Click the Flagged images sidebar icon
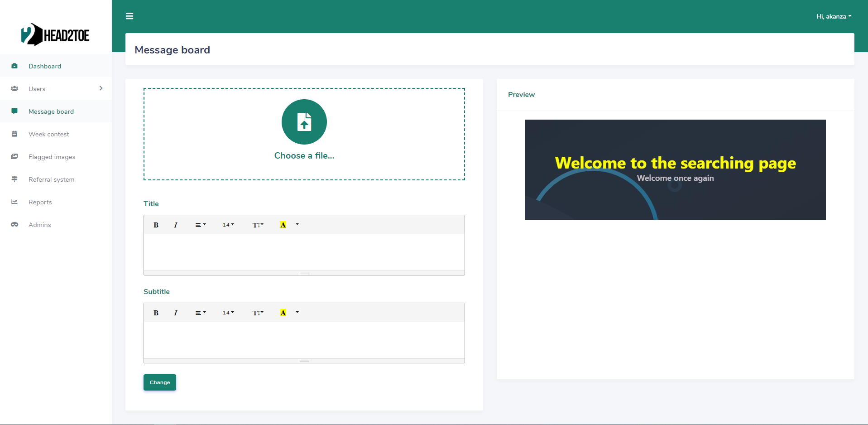This screenshot has width=868, height=425. (14, 157)
